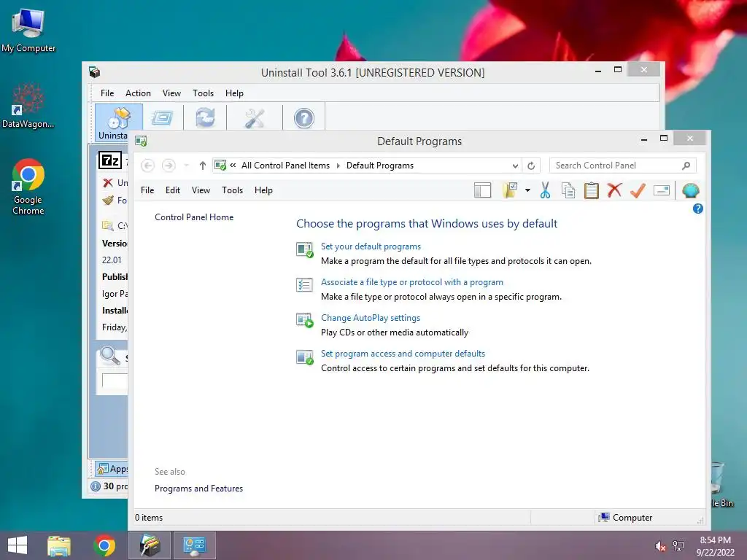The image size is (747, 560).
Task: Open Help menu in Uninstall Tool
Action: pyautogui.click(x=234, y=93)
